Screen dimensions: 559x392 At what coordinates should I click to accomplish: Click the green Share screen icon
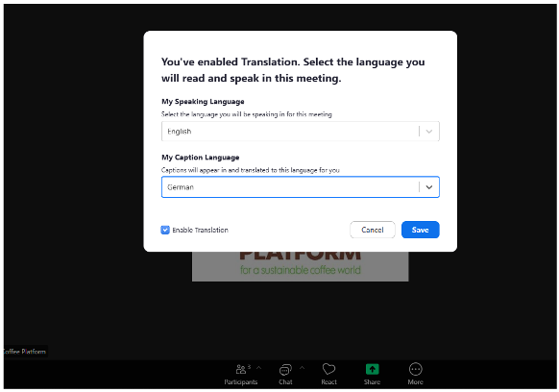[373, 369]
